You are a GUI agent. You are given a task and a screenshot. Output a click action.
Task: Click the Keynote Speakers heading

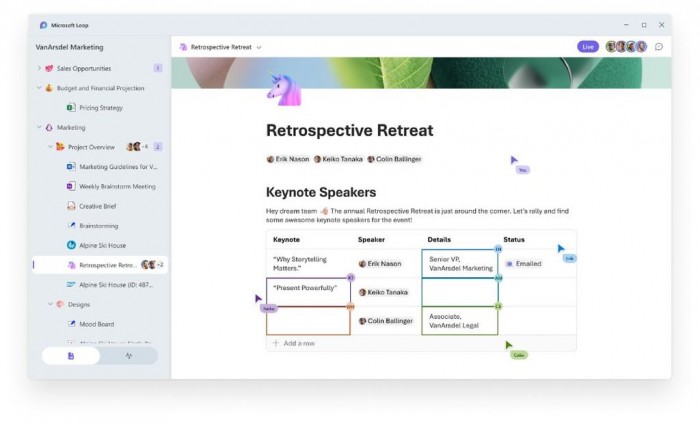pos(321,192)
